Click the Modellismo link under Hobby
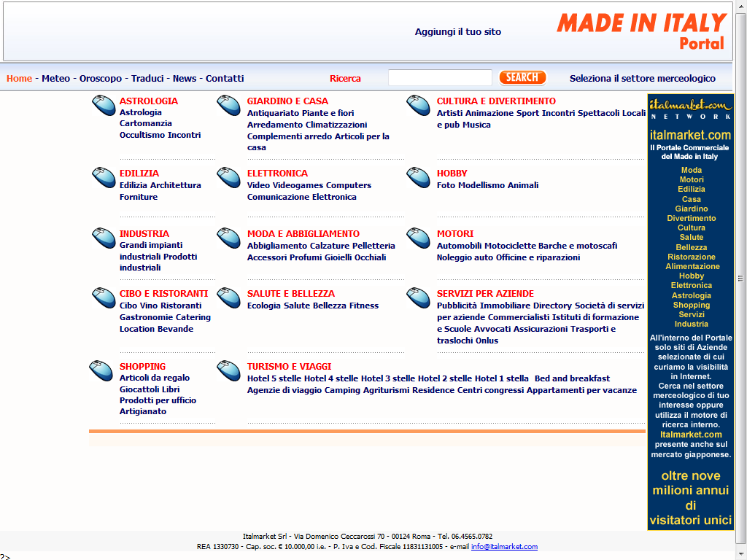 480,185
